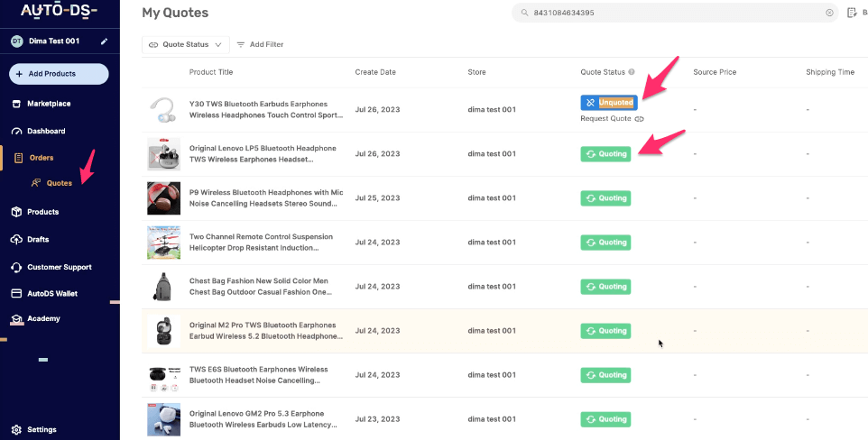This screenshot has height=440, width=868.
Task: Click the link icon next to Request Quote
Action: (639, 118)
